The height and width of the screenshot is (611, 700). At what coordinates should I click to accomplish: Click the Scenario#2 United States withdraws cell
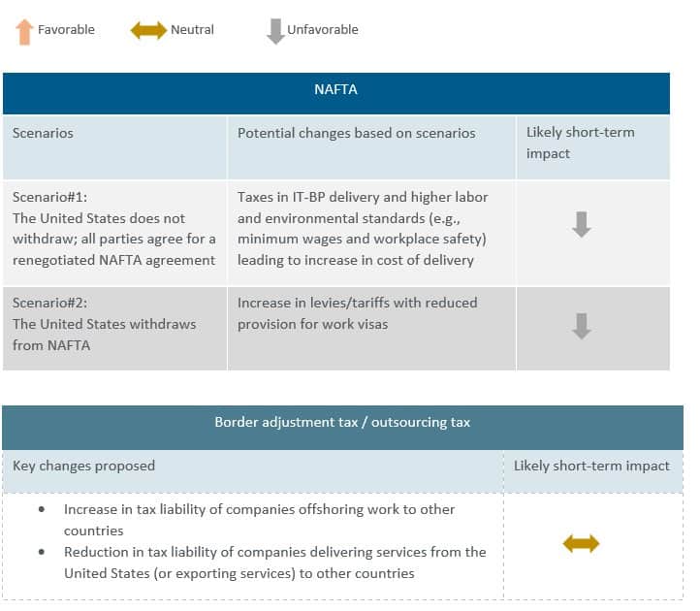104,324
